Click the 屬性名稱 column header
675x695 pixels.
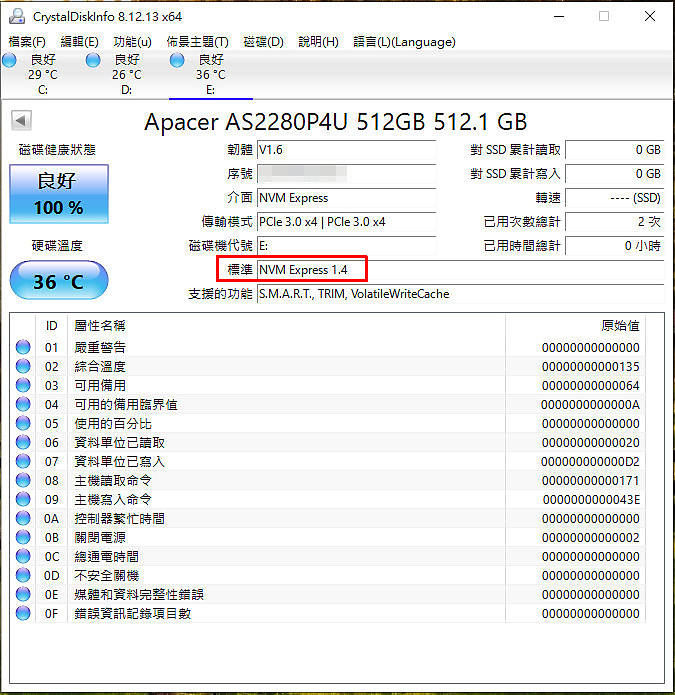click(x=286, y=326)
